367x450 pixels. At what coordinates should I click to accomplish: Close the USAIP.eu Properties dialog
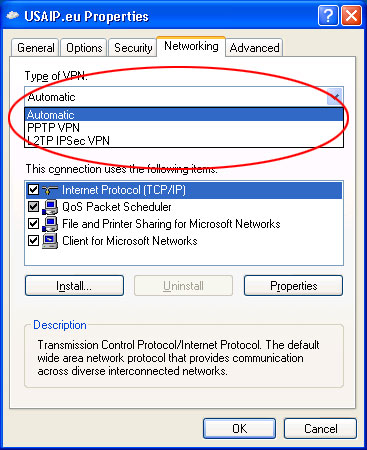351,15
